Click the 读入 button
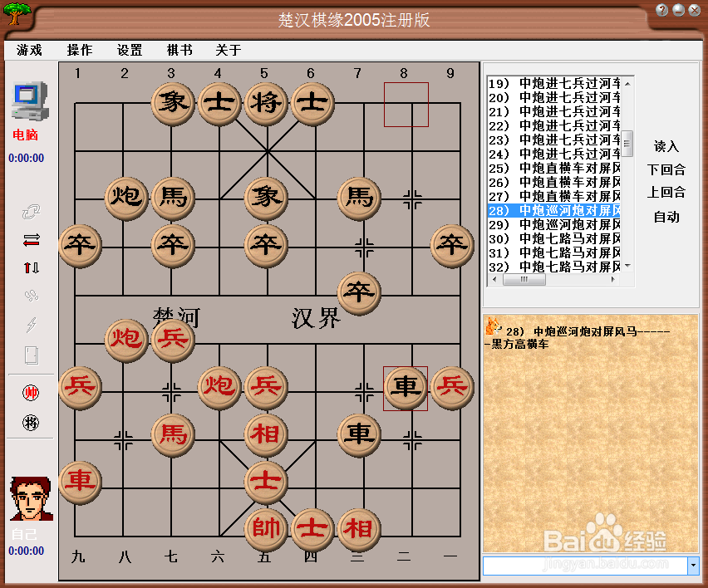This screenshot has height=588, width=708. [666, 146]
